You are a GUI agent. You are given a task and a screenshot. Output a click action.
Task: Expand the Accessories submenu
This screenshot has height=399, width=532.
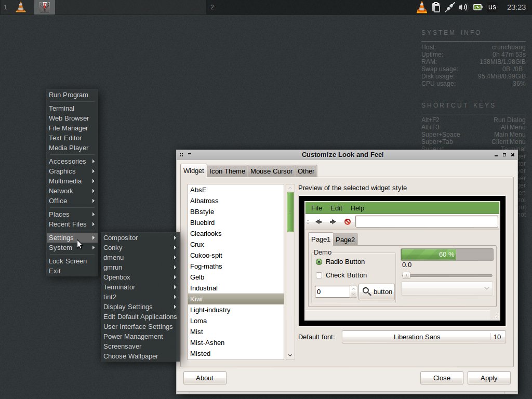[x=72, y=161]
